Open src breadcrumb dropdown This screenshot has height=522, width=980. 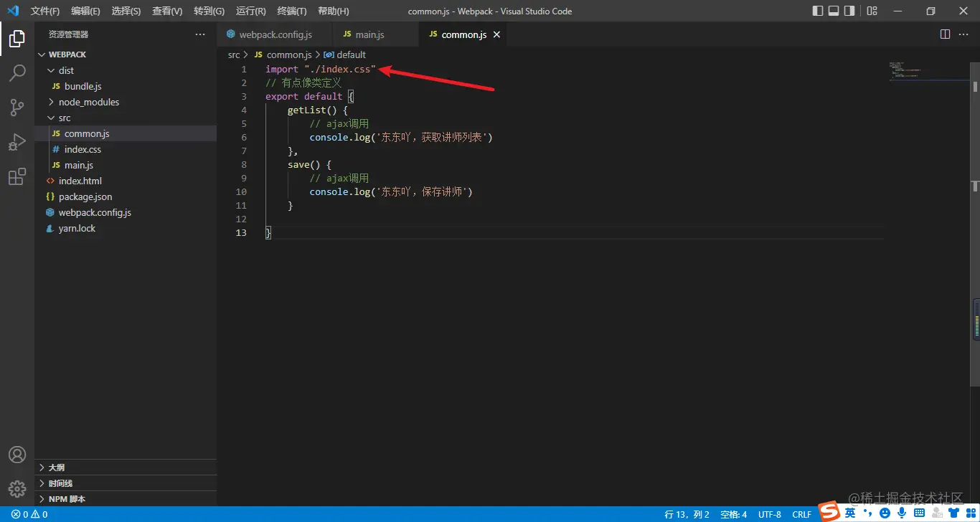[234, 54]
